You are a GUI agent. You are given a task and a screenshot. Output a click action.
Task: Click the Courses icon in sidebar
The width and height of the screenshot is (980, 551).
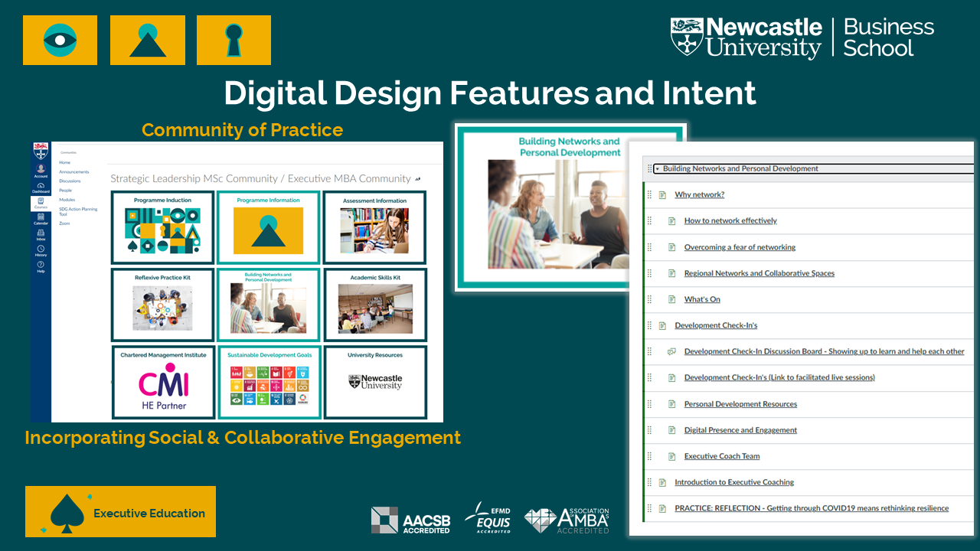tap(41, 204)
